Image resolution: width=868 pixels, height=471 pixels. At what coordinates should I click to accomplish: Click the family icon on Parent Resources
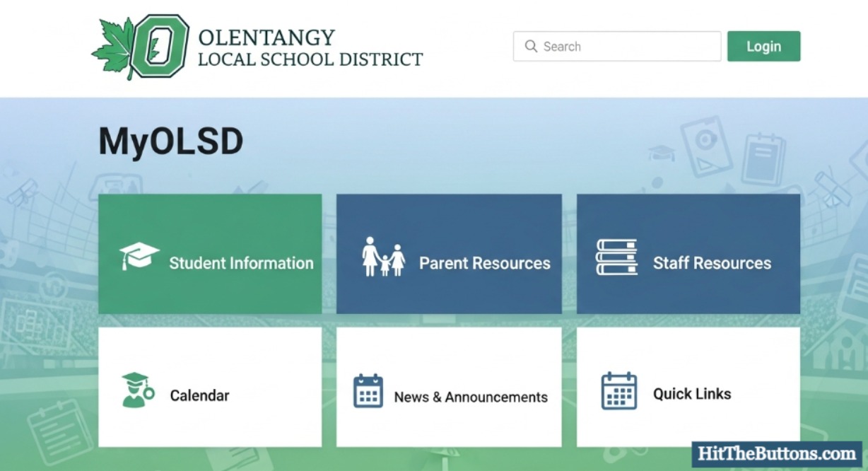(384, 257)
